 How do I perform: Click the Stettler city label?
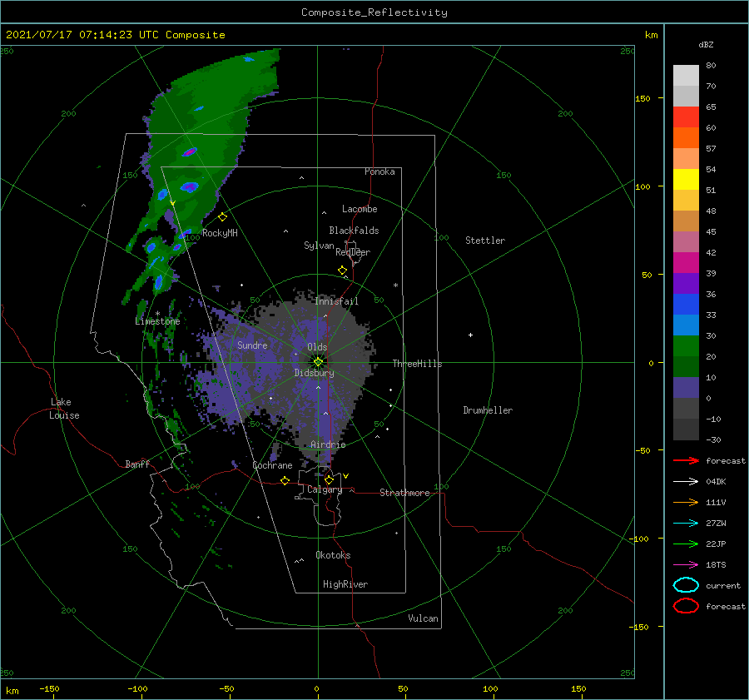tap(485, 241)
